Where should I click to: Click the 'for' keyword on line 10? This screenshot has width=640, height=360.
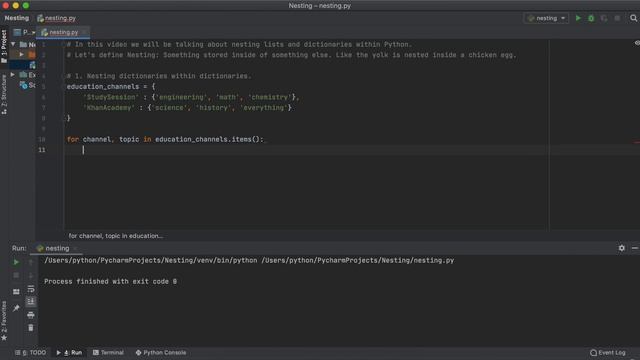click(73, 139)
